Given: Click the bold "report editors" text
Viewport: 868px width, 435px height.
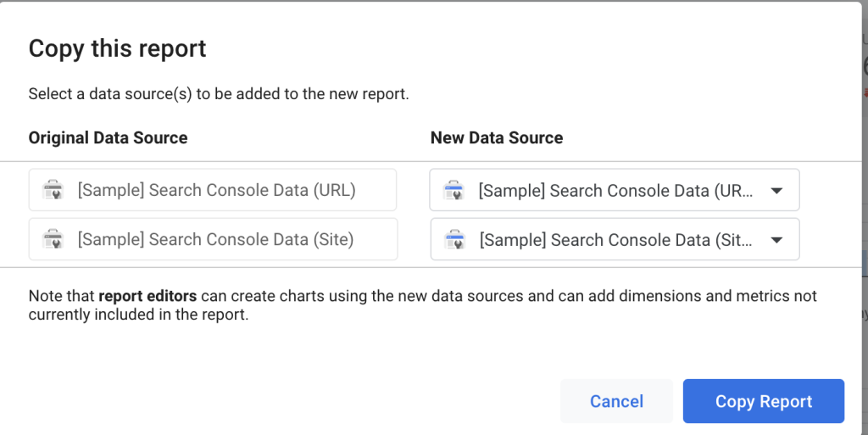Looking at the screenshot, I should (147, 296).
